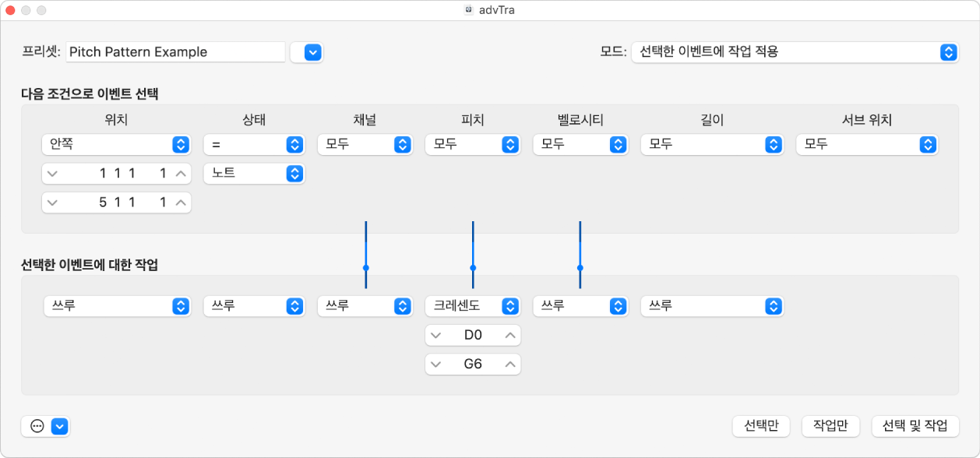Increase the upper position value 1 1 1 1
The height and width of the screenshot is (458, 980).
[181, 174]
